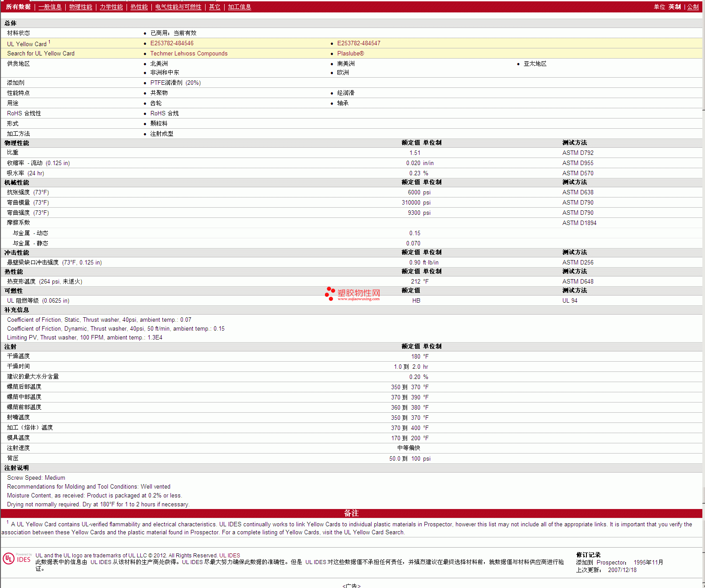Click the red-dot watermark logo 塑胶物性网
This screenshot has width=705, height=588.
352,293
